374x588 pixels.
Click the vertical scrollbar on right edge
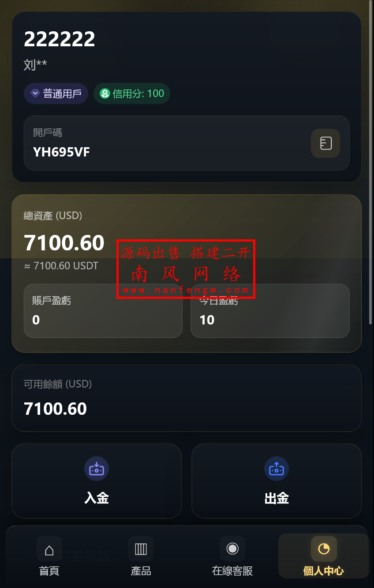click(370, 162)
